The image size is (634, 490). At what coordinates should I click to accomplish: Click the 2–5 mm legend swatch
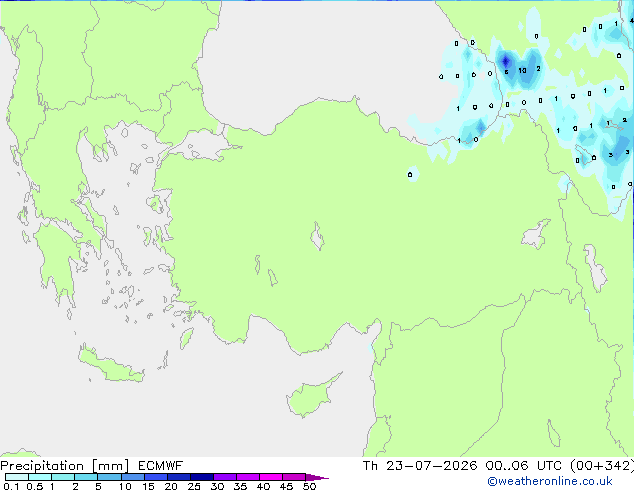[x=86, y=477]
